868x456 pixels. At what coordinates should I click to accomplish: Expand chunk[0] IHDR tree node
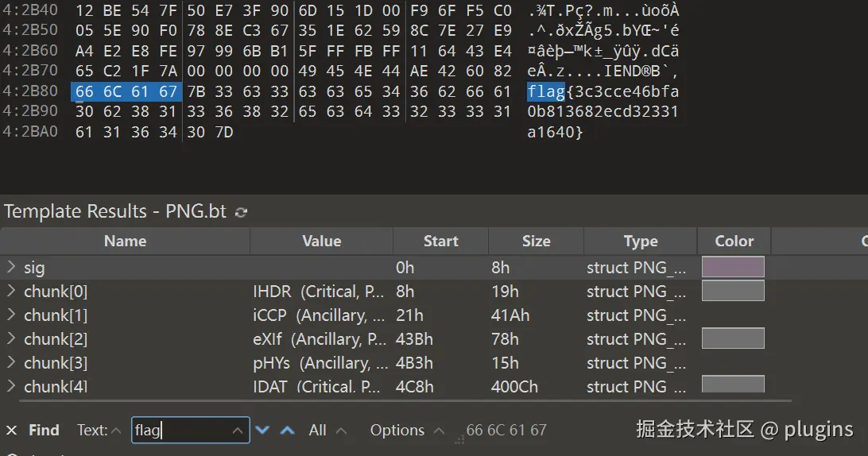pos(11,292)
